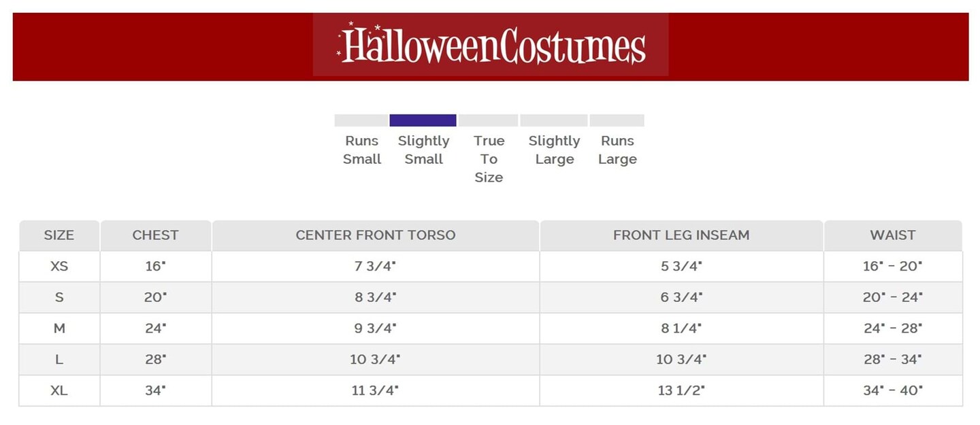Click the Slightly Small text label

pos(423,150)
